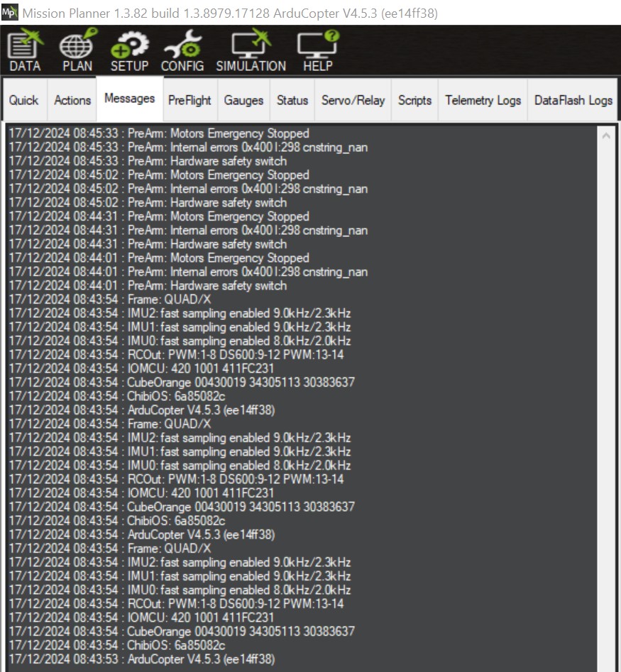This screenshot has width=621, height=672.
Task: Click the topmost IMU0 fast sampling 8.0kHz message
Action: pyautogui.click(x=180, y=341)
